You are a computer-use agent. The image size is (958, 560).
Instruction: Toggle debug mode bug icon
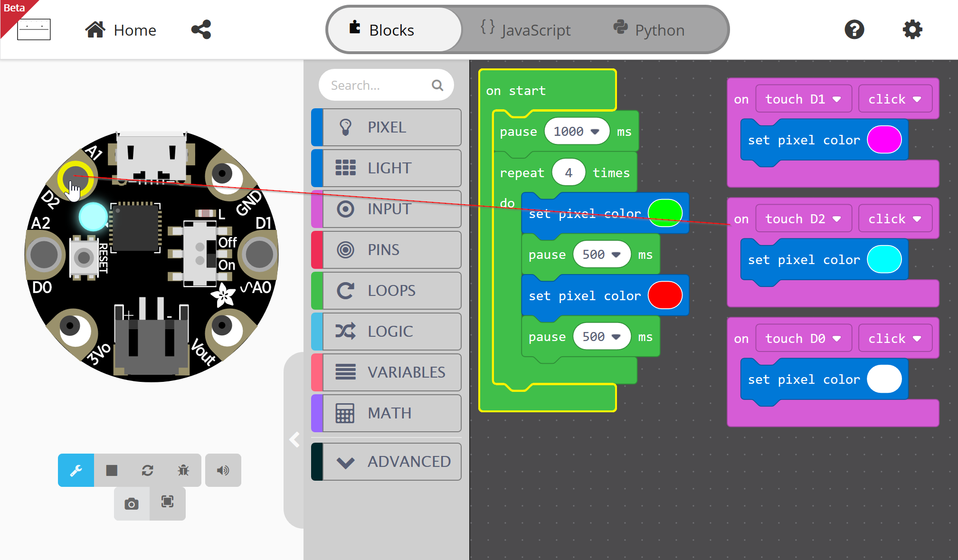[x=183, y=470]
